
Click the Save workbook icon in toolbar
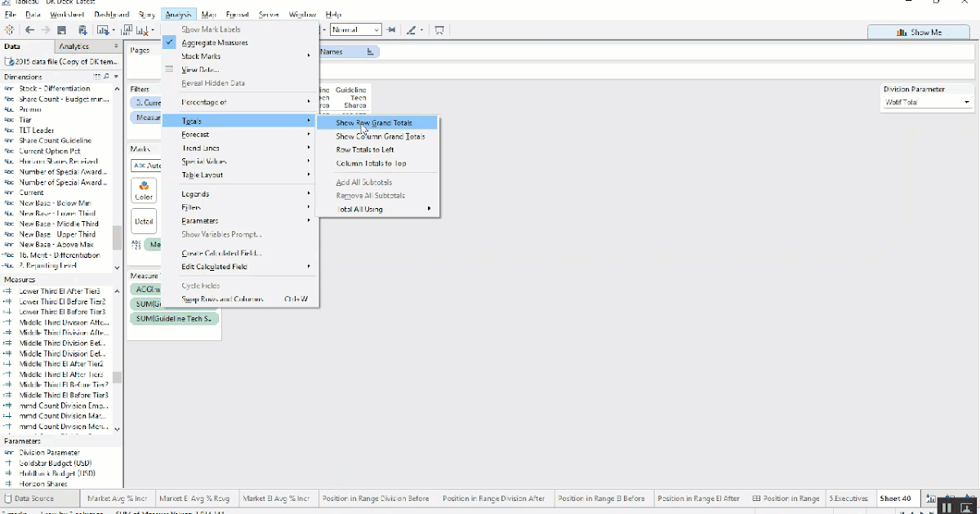coord(60,29)
